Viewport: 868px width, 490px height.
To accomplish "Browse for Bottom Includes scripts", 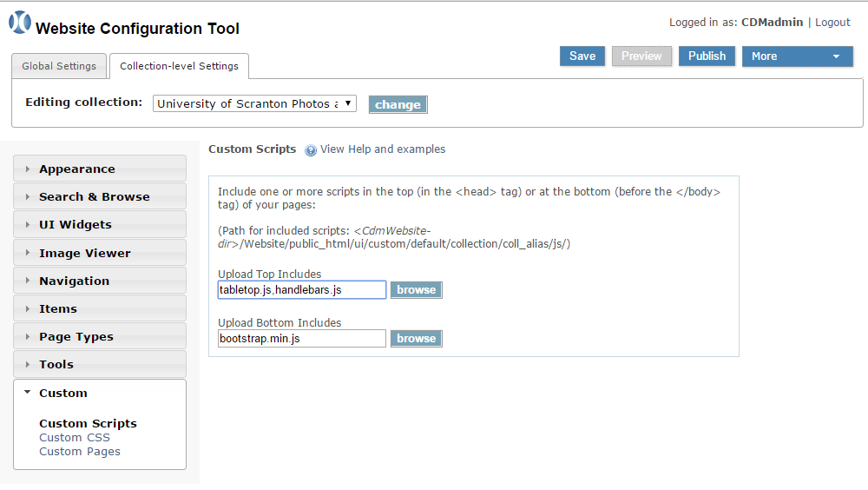I will click(417, 339).
